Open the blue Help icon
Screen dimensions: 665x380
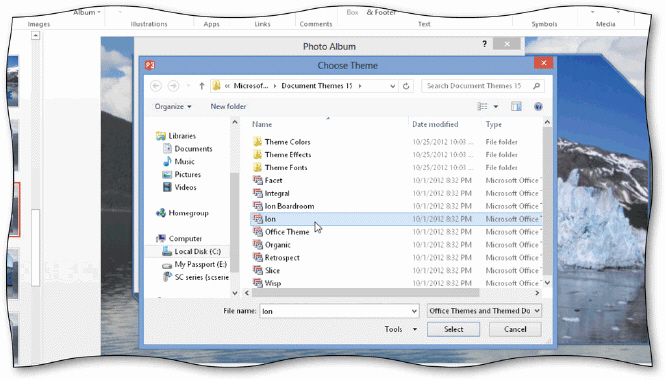click(x=538, y=106)
